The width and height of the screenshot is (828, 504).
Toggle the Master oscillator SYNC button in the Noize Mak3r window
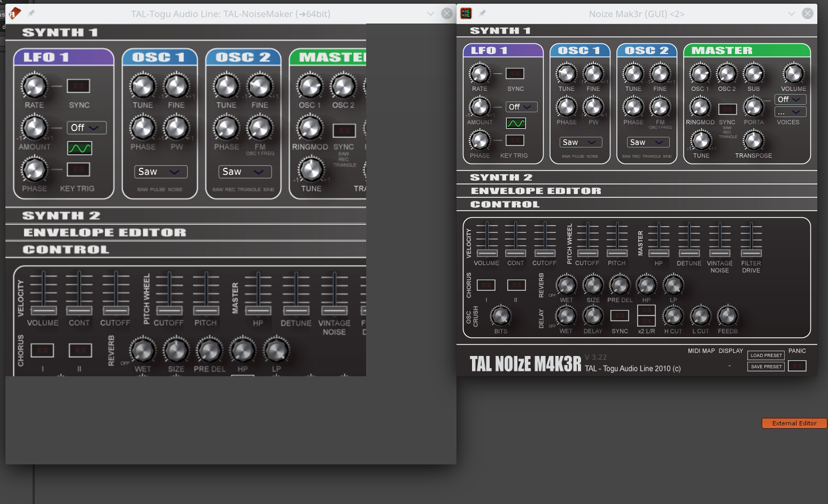click(x=728, y=109)
